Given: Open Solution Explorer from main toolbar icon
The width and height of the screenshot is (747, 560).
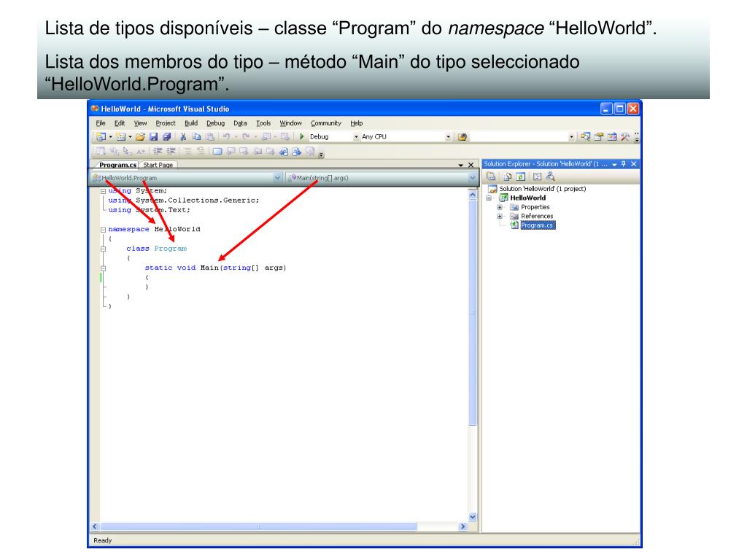Looking at the screenshot, I should pyautogui.click(x=586, y=136).
